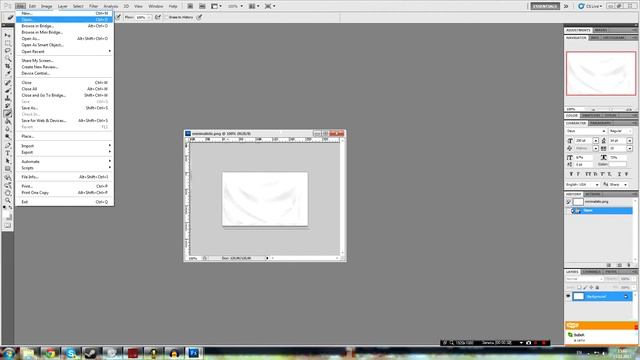Select the Lasso tool
Screen dimensions: 640x360
click(x=8, y=51)
